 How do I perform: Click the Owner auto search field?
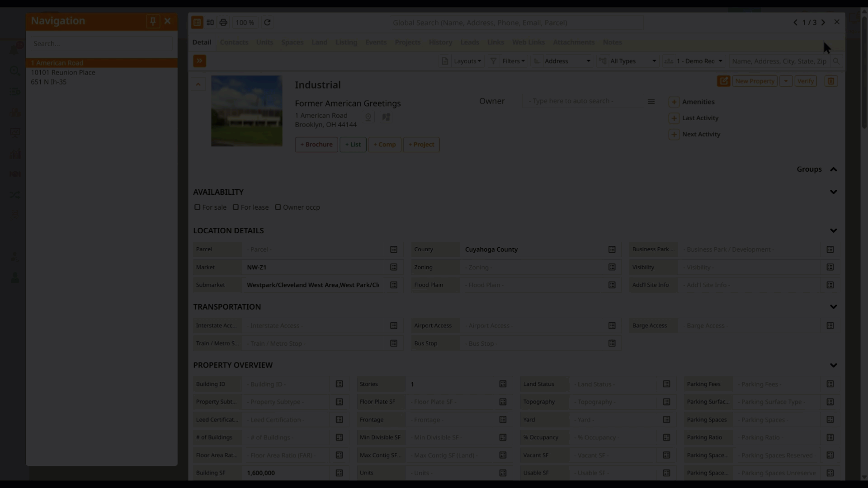coord(583,101)
